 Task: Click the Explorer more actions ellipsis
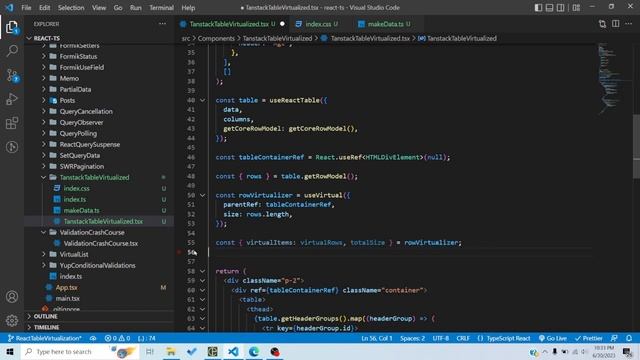[x=162, y=24]
